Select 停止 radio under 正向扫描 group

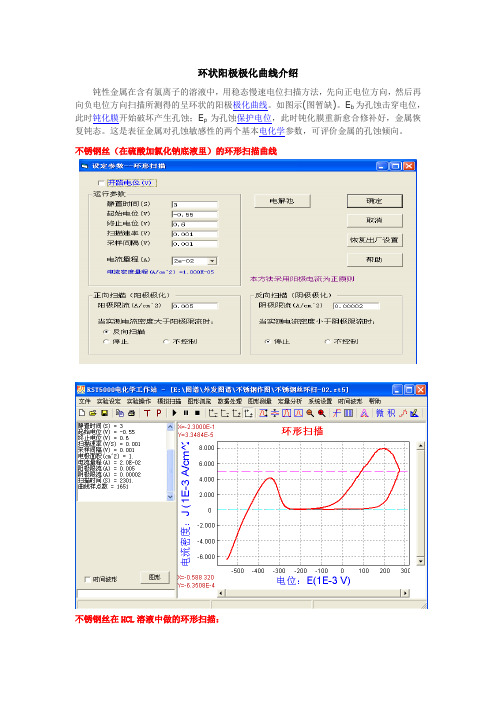[x=106, y=342]
